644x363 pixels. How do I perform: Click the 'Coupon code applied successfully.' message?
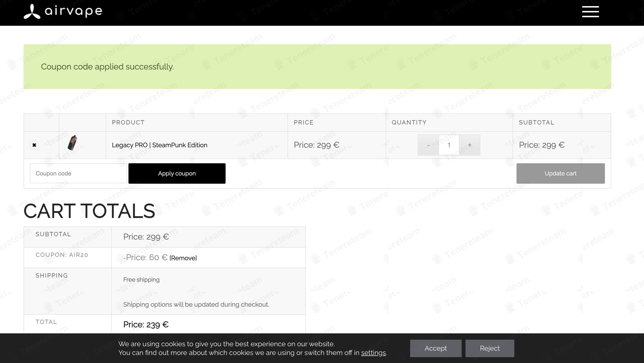(107, 67)
